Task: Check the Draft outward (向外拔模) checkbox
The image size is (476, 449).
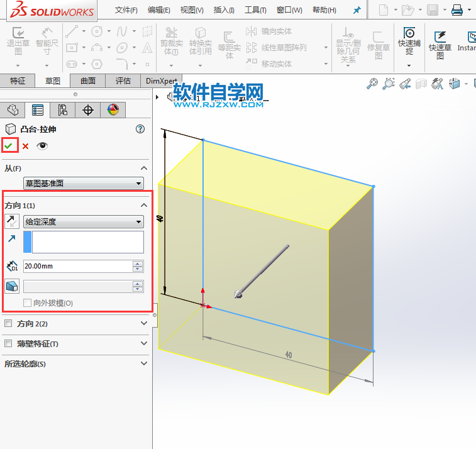Action: 27,302
